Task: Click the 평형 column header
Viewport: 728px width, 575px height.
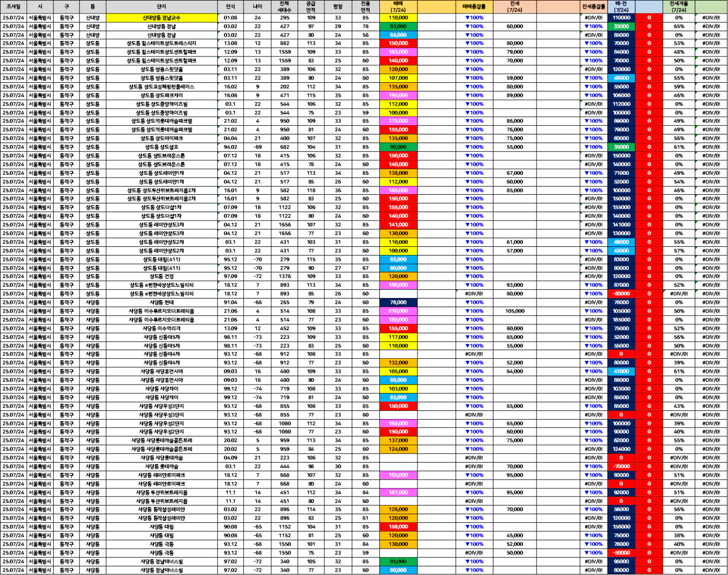Action: (338, 6)
